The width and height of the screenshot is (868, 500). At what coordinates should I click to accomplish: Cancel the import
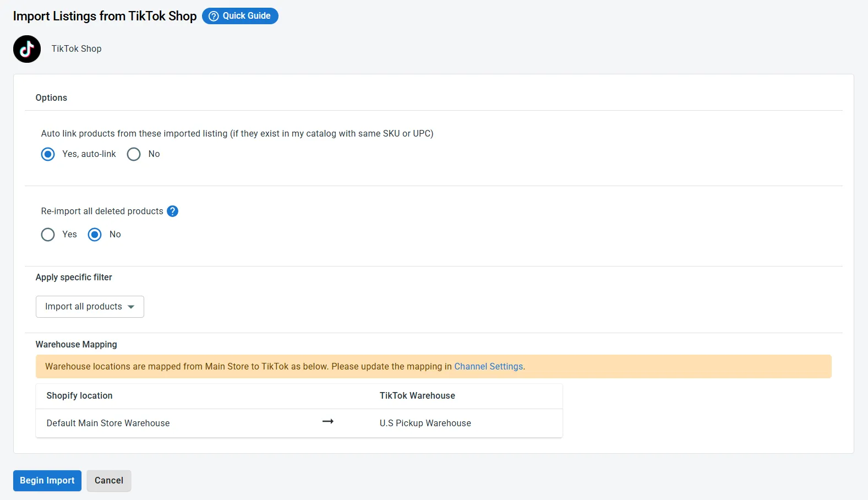109,481
